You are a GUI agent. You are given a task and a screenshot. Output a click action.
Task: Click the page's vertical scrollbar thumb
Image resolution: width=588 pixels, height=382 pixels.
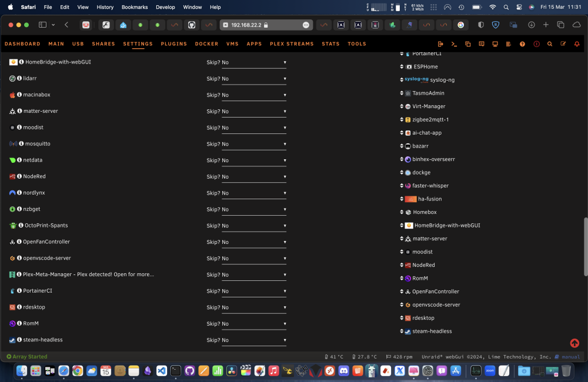586,247
